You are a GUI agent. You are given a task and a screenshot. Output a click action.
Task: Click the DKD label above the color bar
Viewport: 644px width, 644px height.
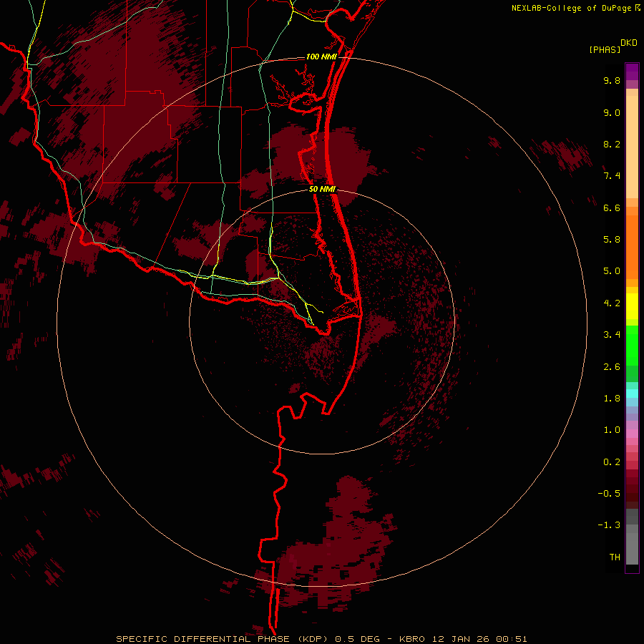point(629,43)
